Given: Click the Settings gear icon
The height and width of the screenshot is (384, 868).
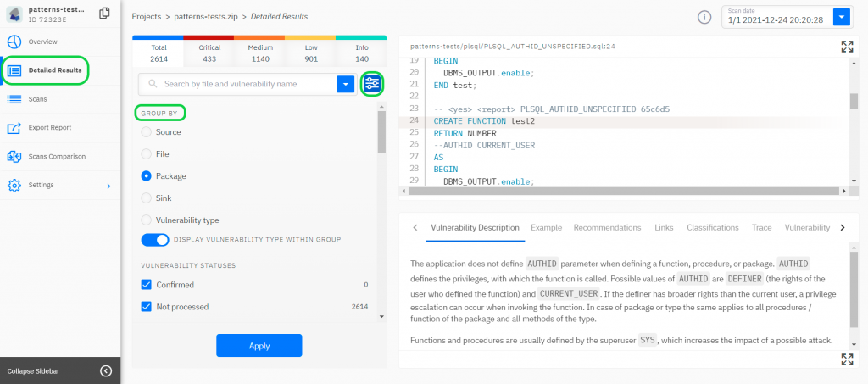Looking at the screenshot, I should click(x=14, y=186).
